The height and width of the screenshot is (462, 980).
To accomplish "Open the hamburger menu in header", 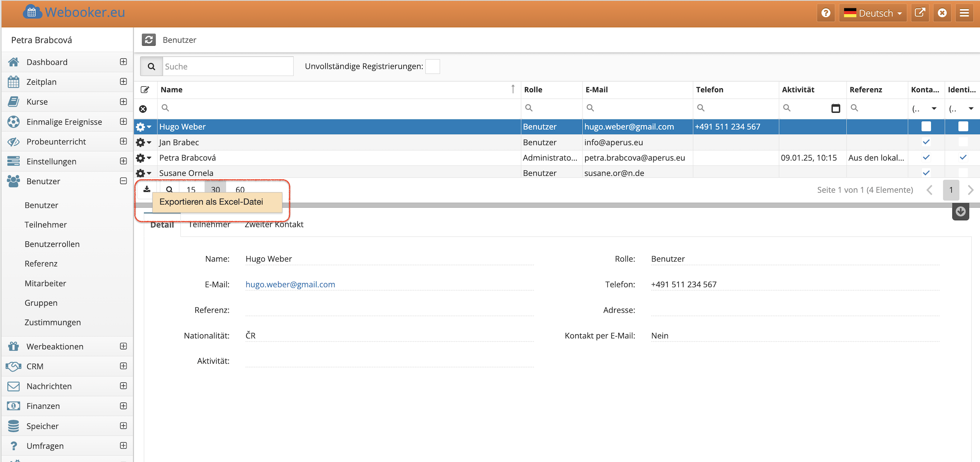I will click(x=964, y=13).
